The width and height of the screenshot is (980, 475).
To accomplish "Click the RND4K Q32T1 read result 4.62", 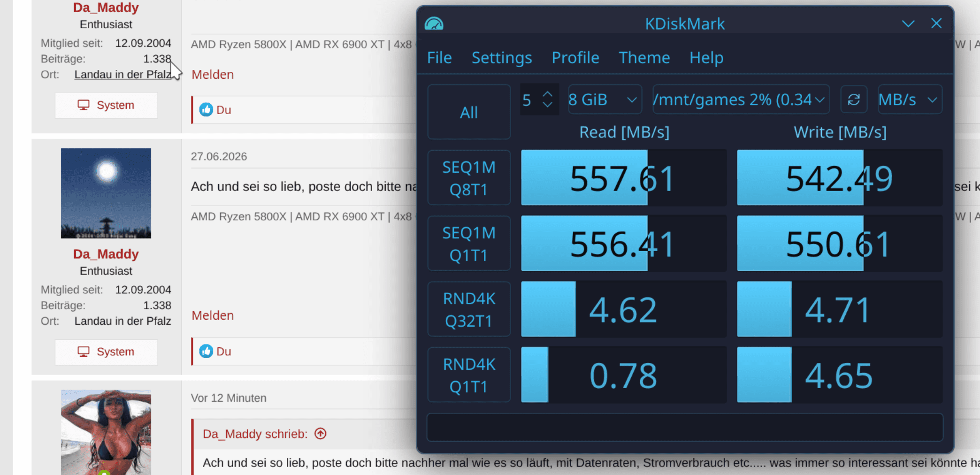I will (624, 309).
